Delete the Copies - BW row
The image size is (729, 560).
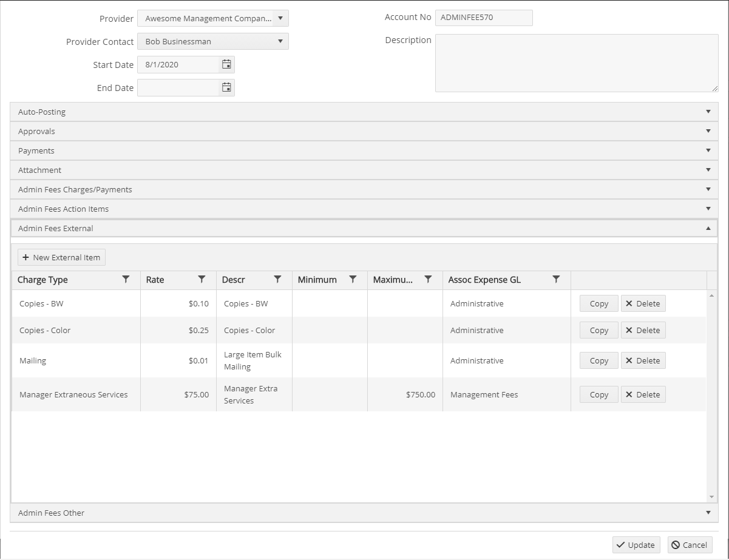tap(643, 303)
